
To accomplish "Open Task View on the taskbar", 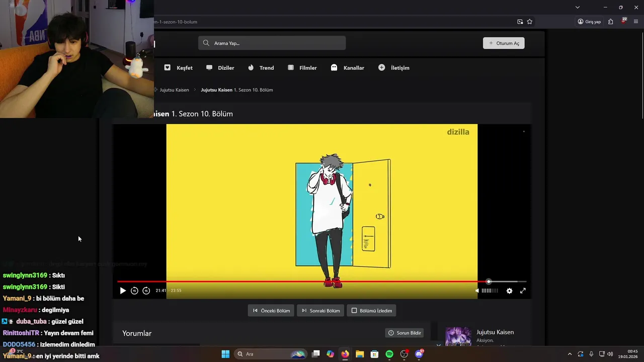I will coord(315,354).
